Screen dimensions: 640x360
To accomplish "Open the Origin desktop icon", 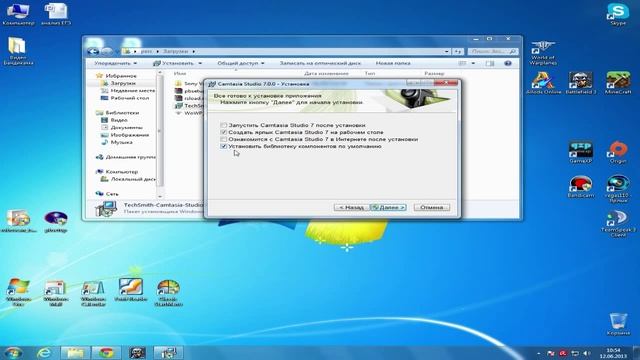I will coord(618,152).
